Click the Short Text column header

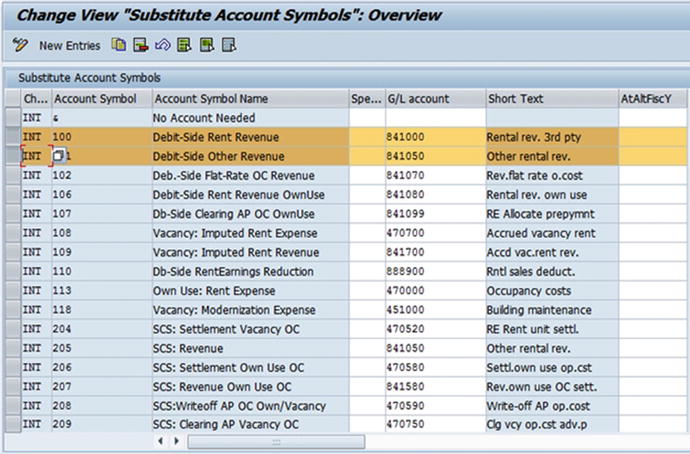(x=516, y=99)
